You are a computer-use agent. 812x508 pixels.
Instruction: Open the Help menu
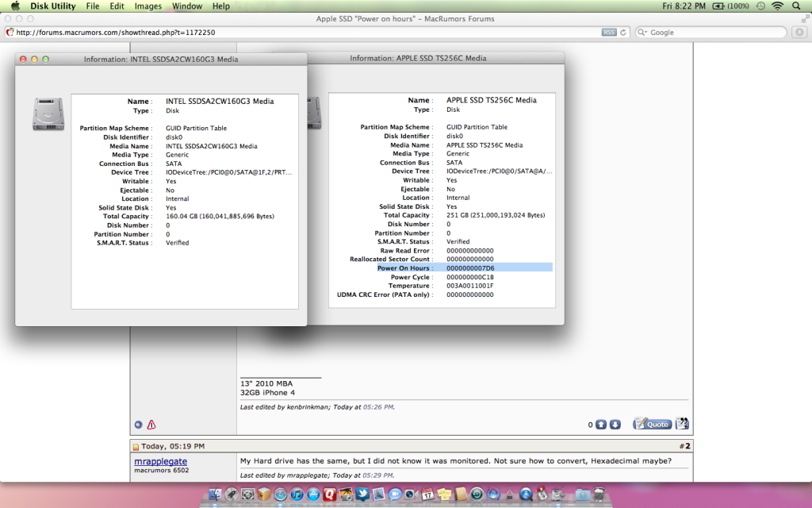click(x=221, y=6)
